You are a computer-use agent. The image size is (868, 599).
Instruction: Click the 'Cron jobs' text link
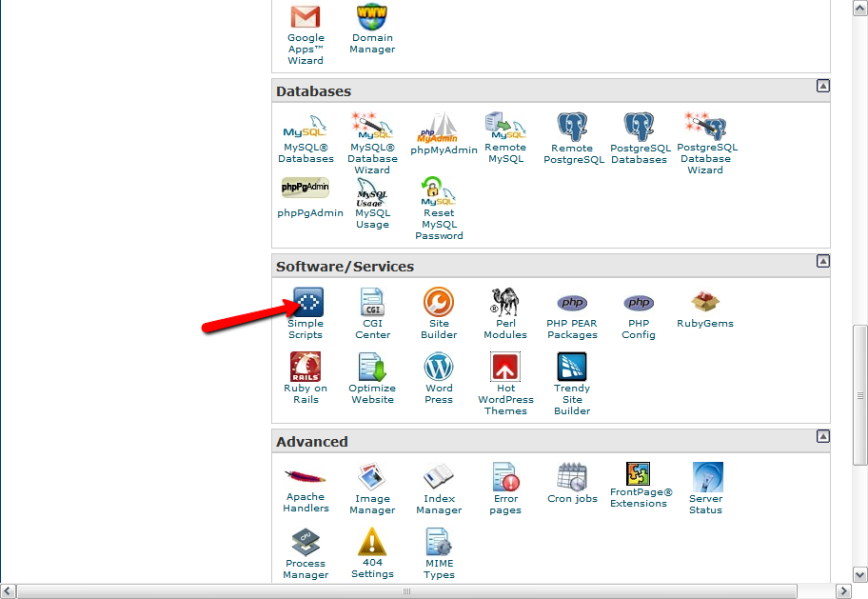572,499
